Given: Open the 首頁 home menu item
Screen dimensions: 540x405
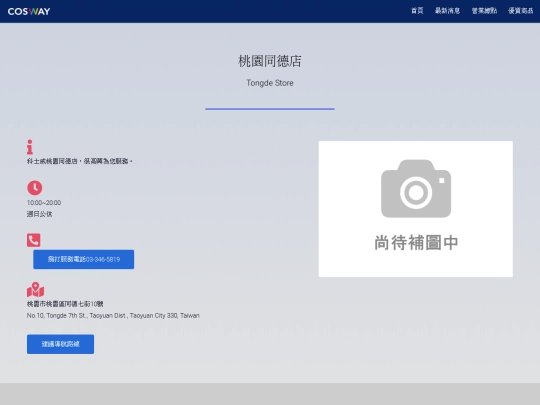Looking at the screenshot, I should 417,11.
